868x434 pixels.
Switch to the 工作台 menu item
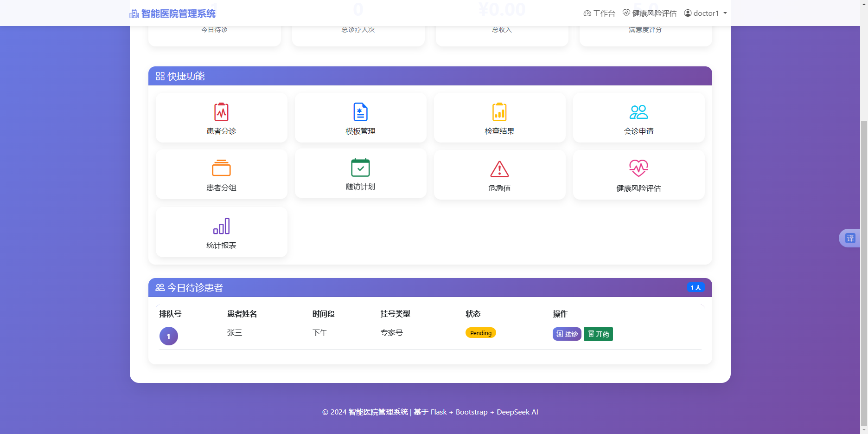click(599, 13)
